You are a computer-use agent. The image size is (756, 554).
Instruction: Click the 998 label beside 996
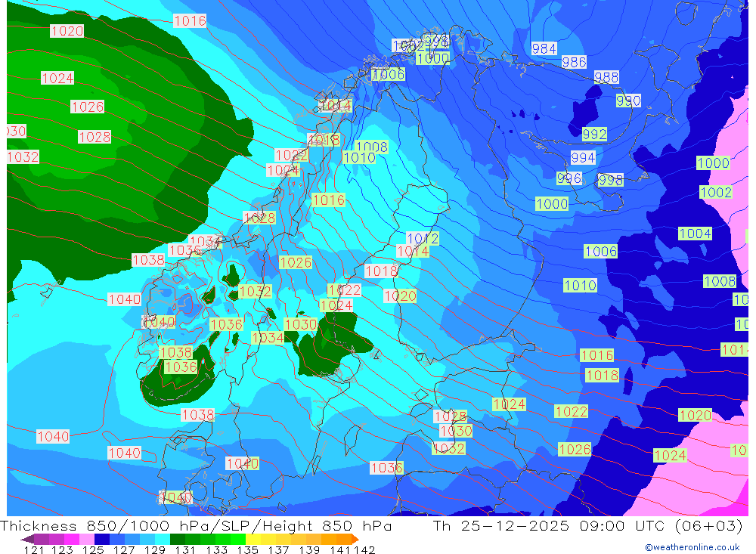point(610,181)
